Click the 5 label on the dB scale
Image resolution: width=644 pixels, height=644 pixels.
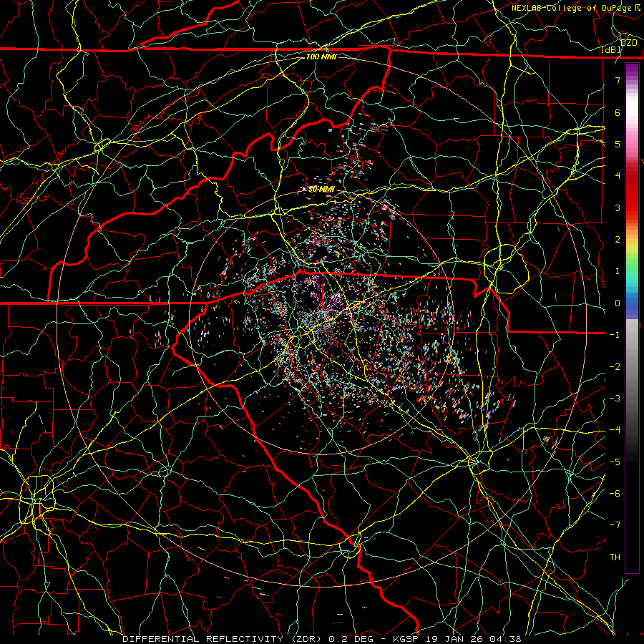[x=618, y=144]
